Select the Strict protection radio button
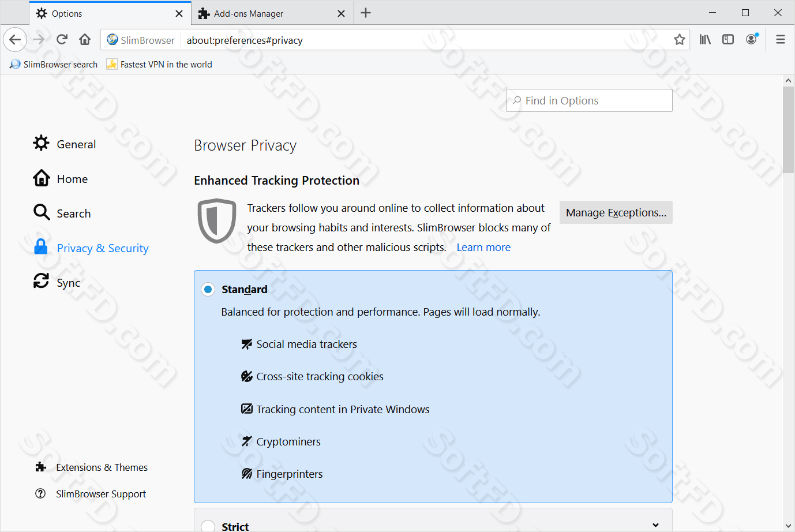 click(208, 526)
